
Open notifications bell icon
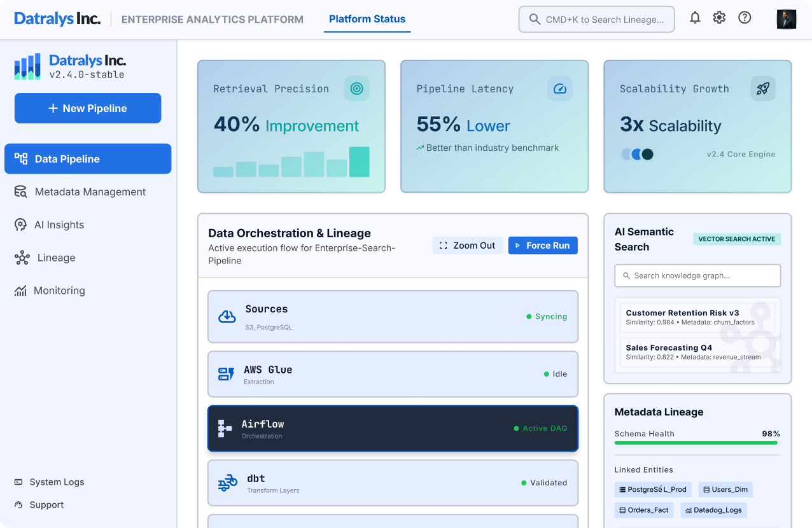pyautogui.click(x=695, y=18)
